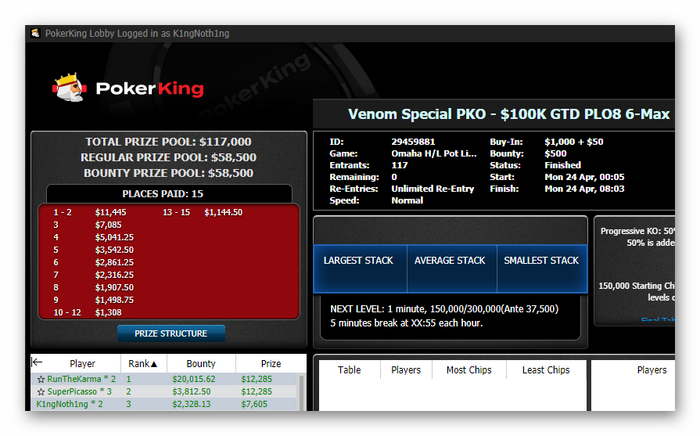This screenshot has height=436, width=700.
Task: Click the 10 - 12 payout $1,308
Action: tap(108, 312)
